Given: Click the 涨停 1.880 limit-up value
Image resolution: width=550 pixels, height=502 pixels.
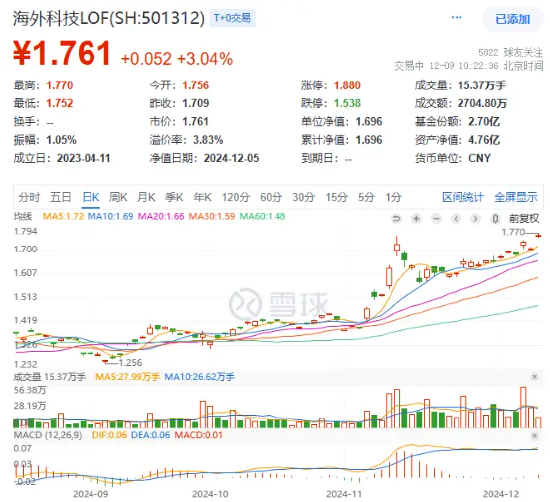Looking at the screenshot, I should coord(347,85).
